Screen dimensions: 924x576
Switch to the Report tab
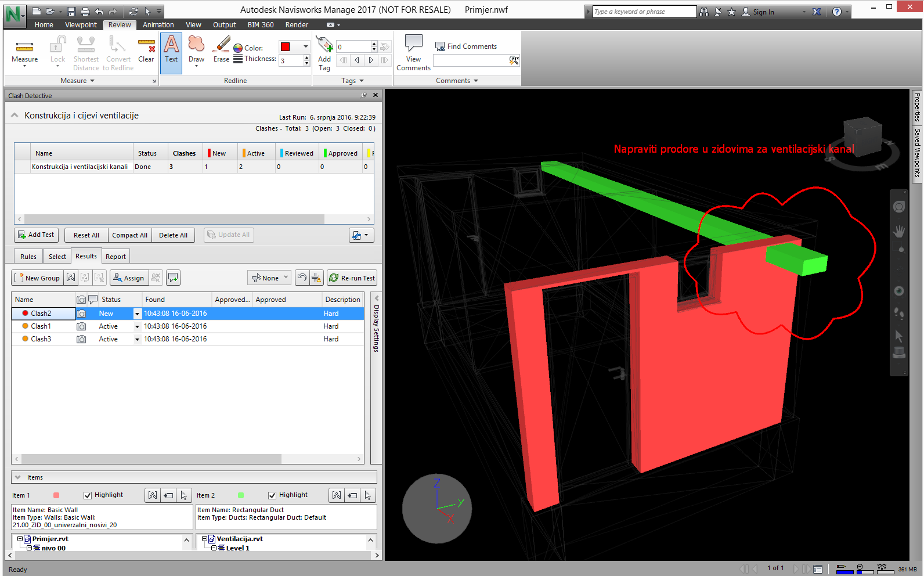115,257
